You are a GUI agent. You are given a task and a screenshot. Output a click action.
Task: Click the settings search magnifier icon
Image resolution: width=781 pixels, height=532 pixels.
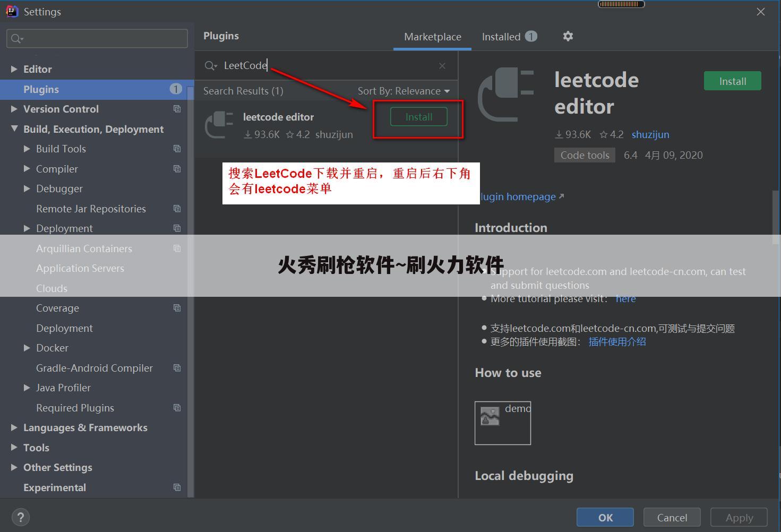coord(17,38)
